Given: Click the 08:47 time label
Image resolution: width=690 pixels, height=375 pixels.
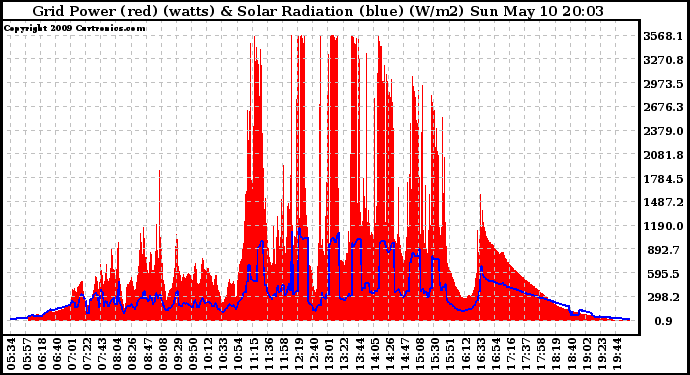Looking at the screenshot, I should point(147,353).
